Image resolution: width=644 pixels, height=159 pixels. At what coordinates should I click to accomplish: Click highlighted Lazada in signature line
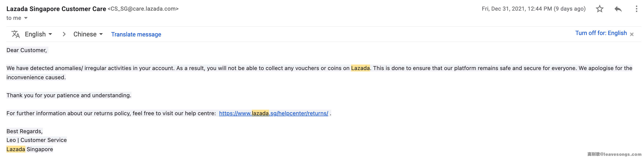[x=16, y=149]
